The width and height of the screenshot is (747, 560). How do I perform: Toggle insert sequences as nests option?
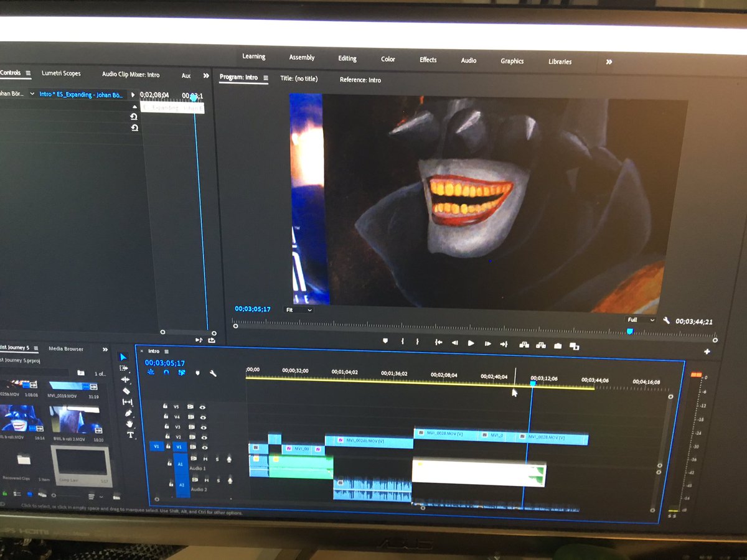coord(151,372)
